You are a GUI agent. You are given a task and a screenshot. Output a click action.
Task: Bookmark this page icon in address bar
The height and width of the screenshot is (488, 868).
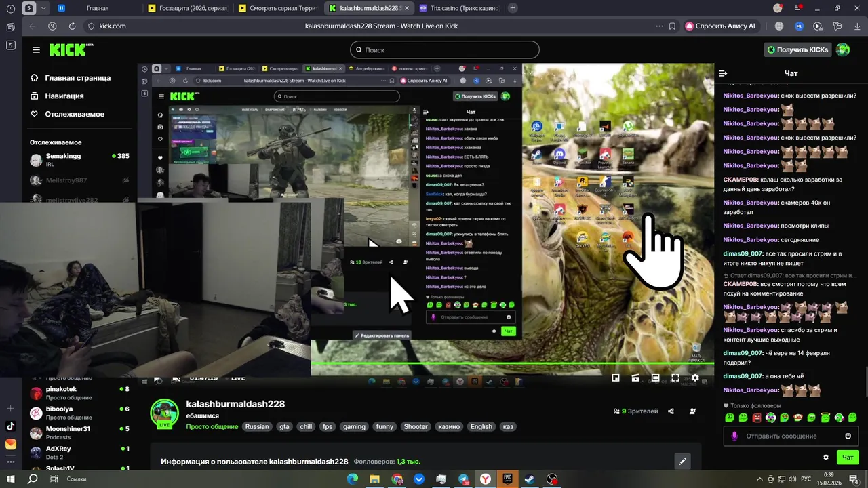[x=672, y=26]
